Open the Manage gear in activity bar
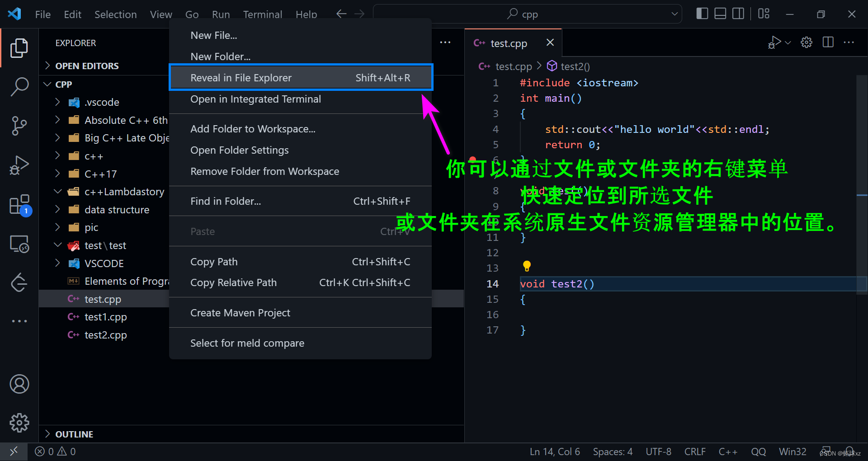The height and width of the screenshot is (461, 868). 19,423
